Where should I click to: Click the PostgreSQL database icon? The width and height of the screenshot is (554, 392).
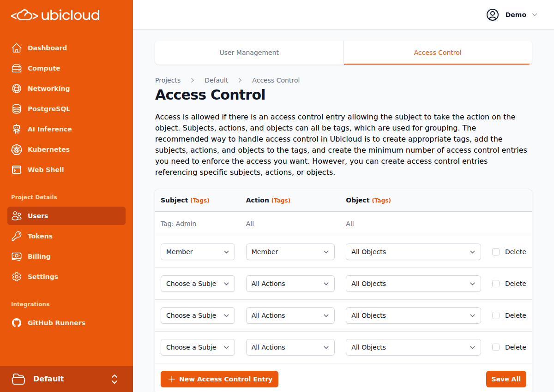[x=17, y=109]
